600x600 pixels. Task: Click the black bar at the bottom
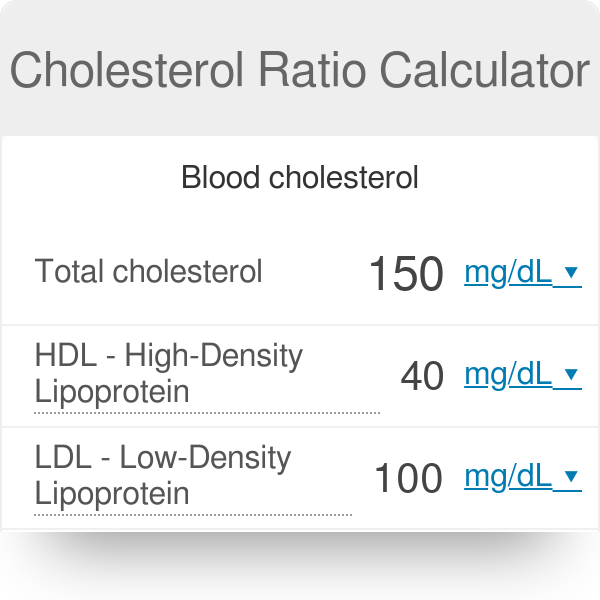[300, 566]
